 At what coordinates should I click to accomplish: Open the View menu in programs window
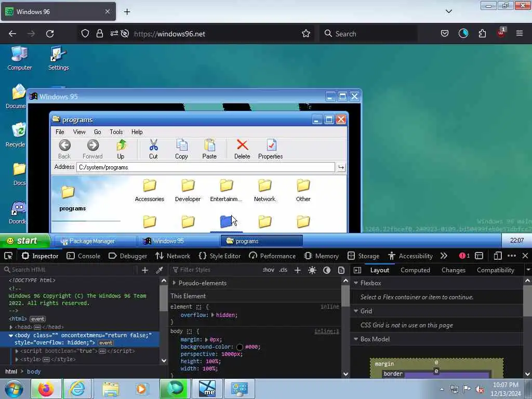(x=79, y=132)
